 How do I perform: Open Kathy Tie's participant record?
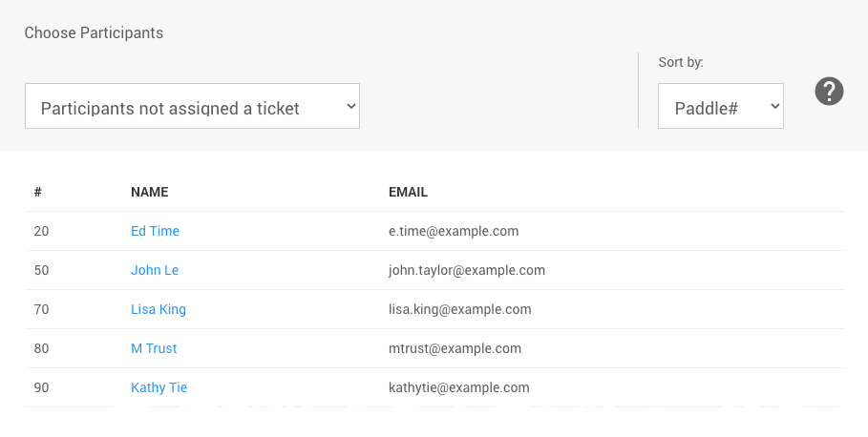click(x=159, y=387)
